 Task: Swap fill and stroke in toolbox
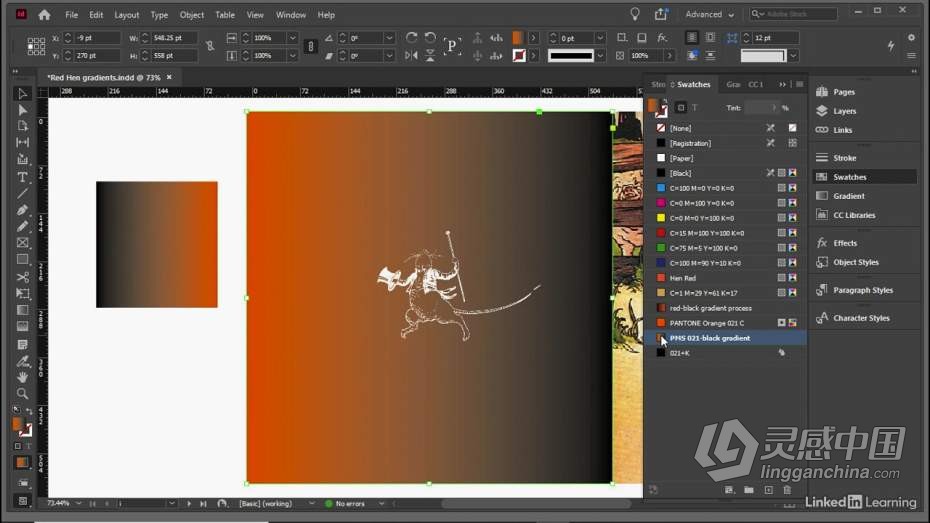29,412
